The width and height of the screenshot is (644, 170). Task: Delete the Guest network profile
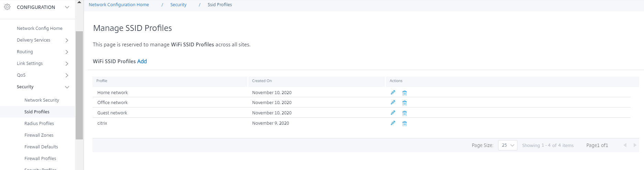click(405, 113)
